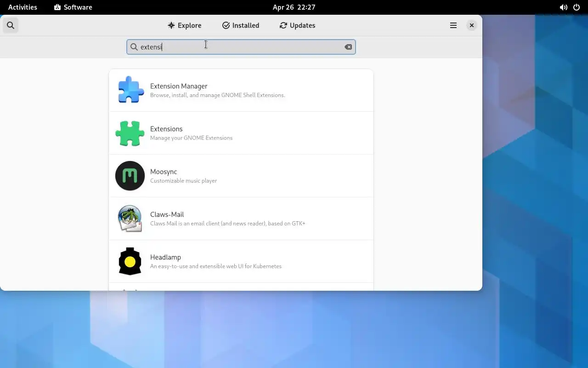Viewport: 588px width, 368px height.
Task: Open the Extension Manager blue puzzle icon
Action: [x=130, y=90]
